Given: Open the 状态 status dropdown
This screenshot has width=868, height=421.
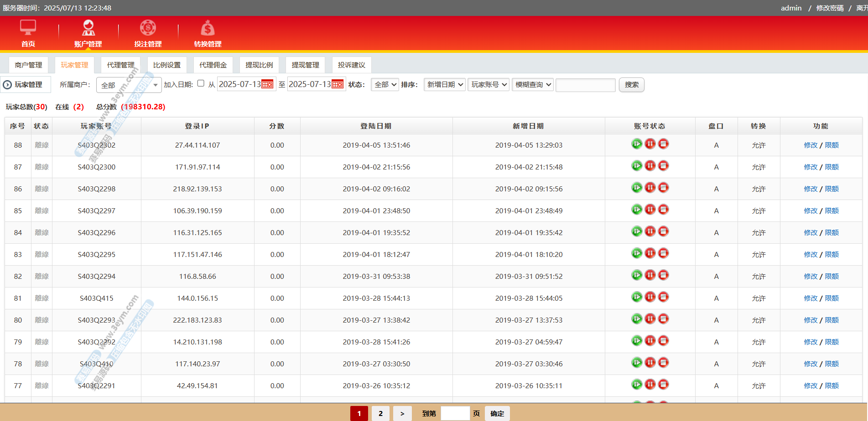Looking at the screenshot, I should pyautogui.click(x=385, y=85).
